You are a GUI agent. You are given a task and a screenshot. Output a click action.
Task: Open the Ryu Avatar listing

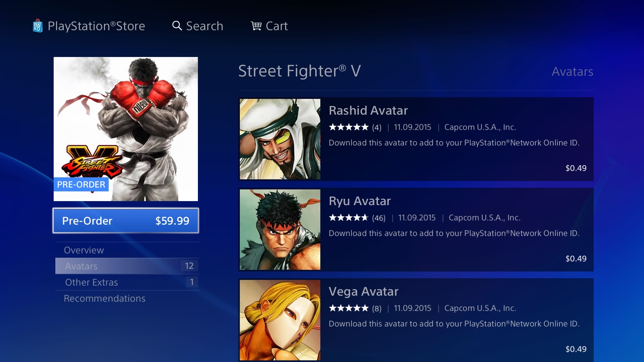(416, 230)
